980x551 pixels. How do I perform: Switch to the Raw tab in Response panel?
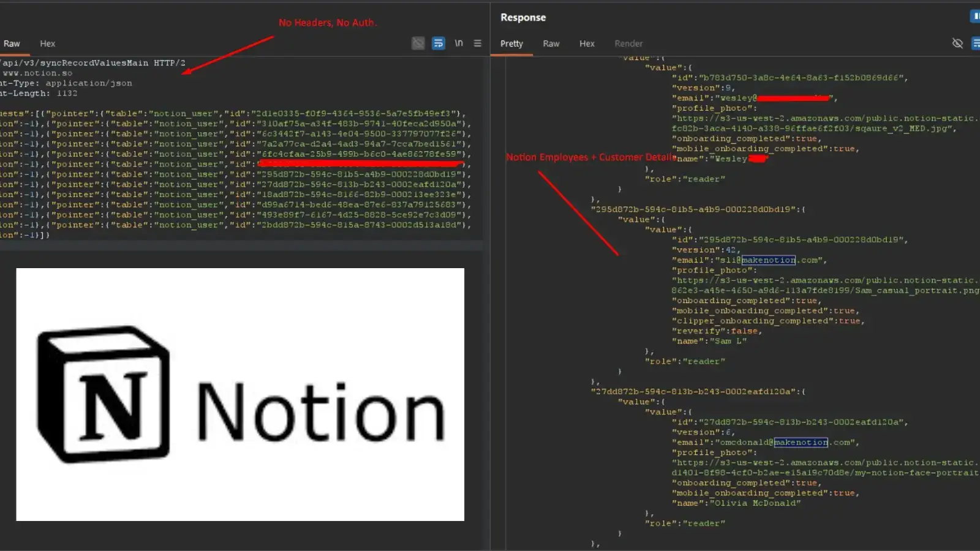click(x=551, y=43)
